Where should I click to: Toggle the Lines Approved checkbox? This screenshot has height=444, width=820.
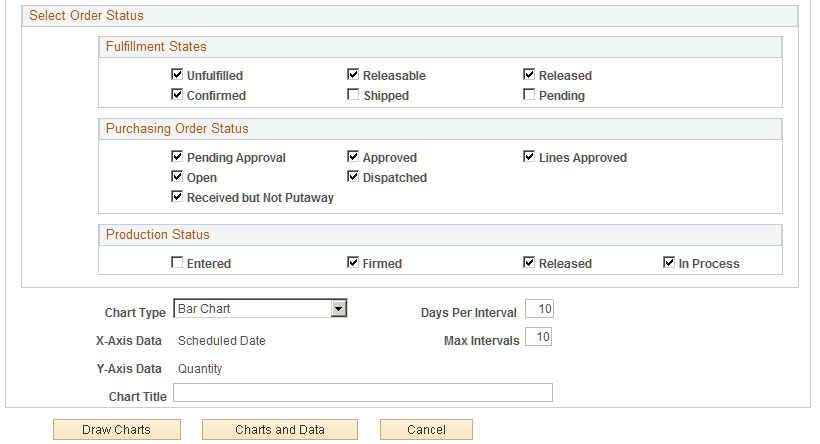pos(529,157)
